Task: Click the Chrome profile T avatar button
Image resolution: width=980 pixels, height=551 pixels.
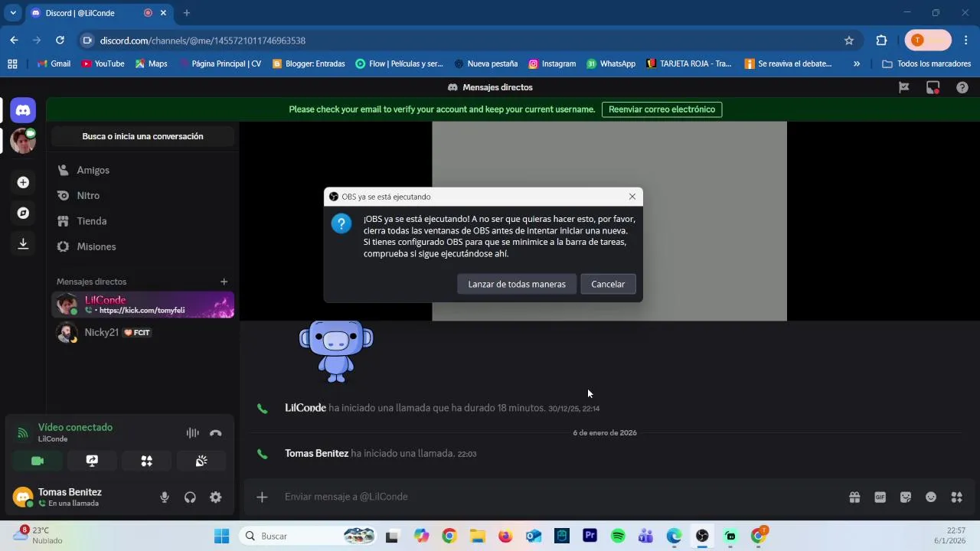Action: point(928,41)
